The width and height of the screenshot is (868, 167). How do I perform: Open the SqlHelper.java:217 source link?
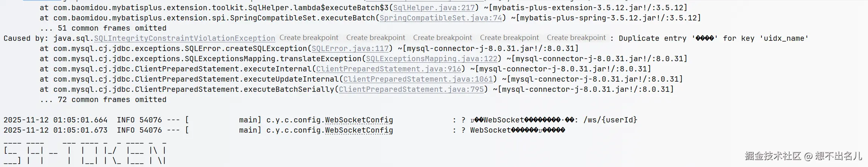434,8
